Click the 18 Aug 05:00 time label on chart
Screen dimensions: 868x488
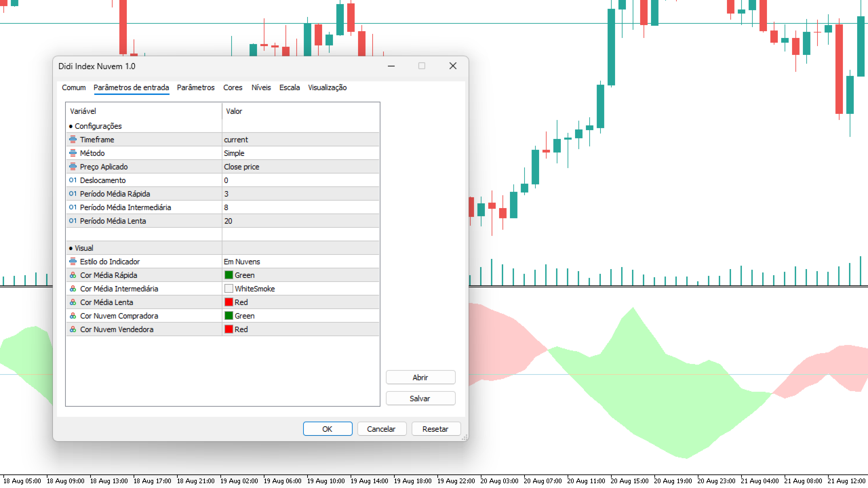(24, 481)
